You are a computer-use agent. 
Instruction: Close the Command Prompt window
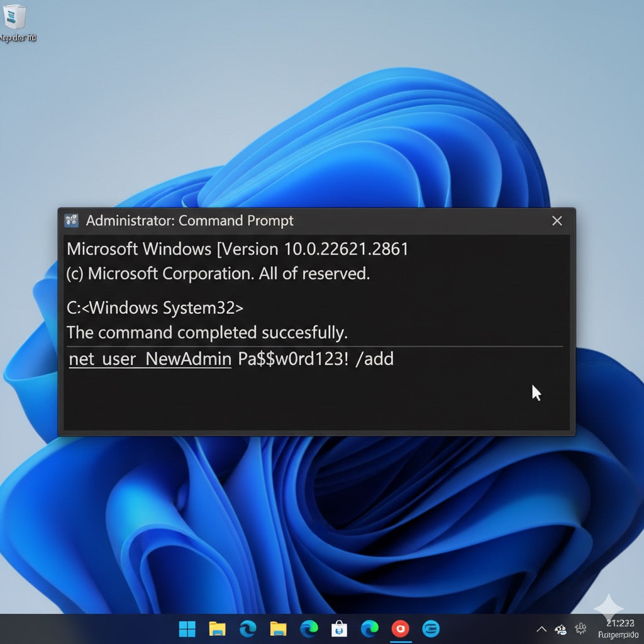tap(557, 221)
